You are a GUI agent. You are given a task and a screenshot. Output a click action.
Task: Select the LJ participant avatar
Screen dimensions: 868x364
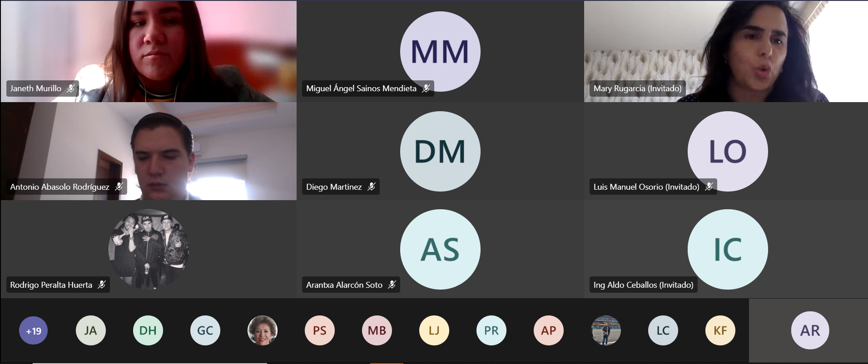point(434,330)
